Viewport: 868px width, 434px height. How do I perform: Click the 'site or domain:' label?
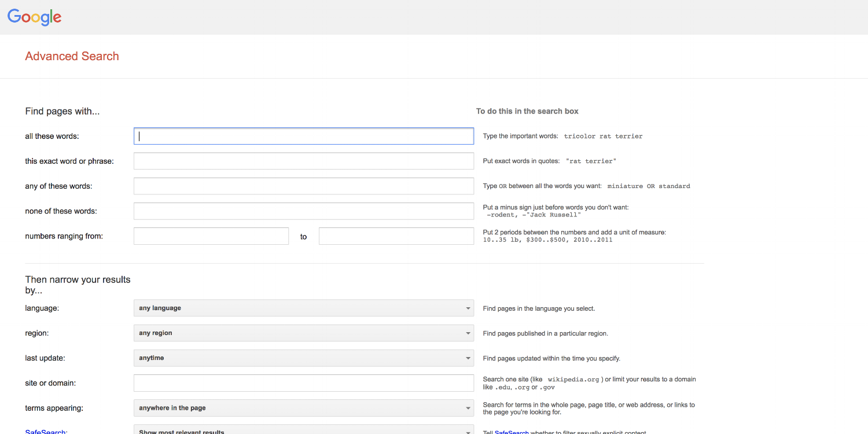click(x=50, y=383)
